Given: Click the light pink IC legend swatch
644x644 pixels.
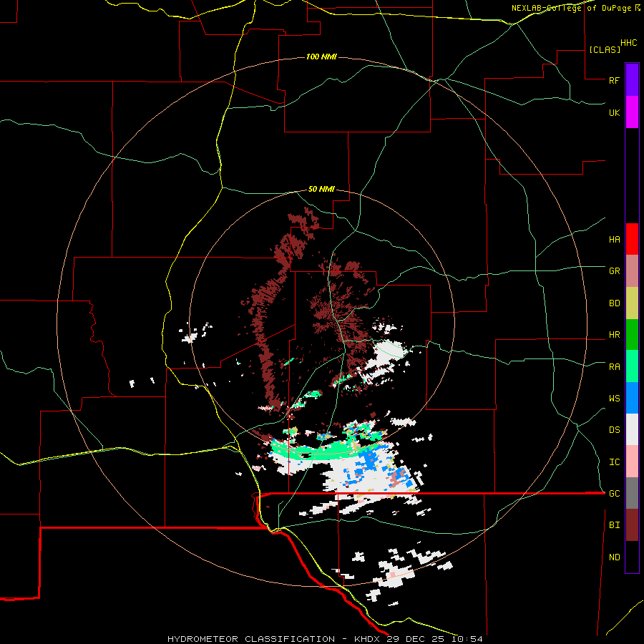Looking at the screenshot, I should 632,462.
